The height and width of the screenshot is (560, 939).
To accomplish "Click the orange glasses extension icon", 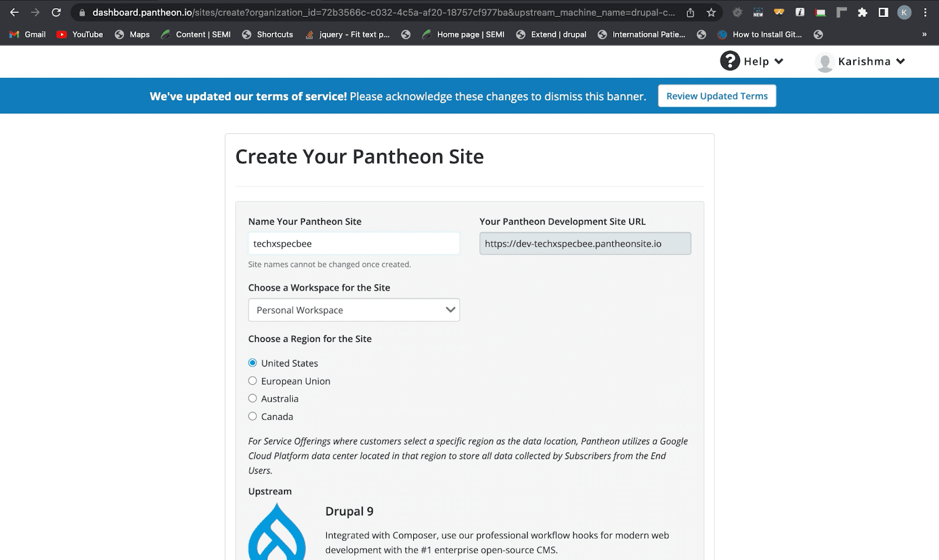I will click(x=779, y=12).
